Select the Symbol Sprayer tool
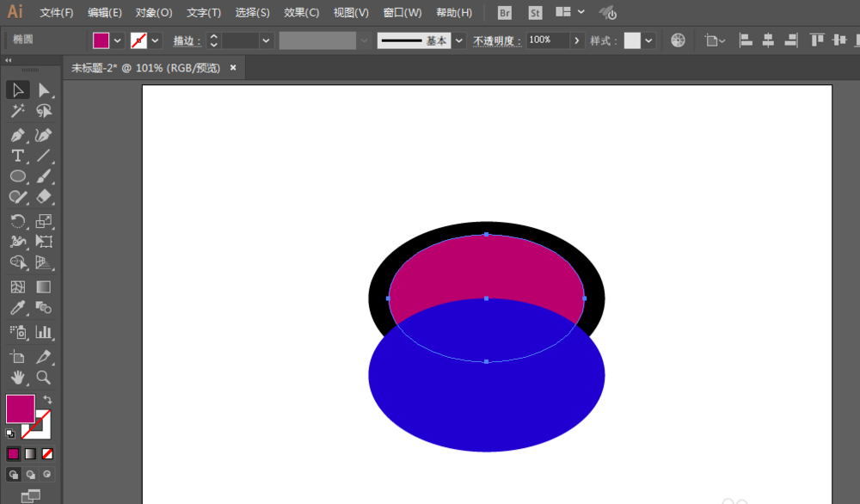This screenshot has height=504, width=860. [x=17, y=332]
